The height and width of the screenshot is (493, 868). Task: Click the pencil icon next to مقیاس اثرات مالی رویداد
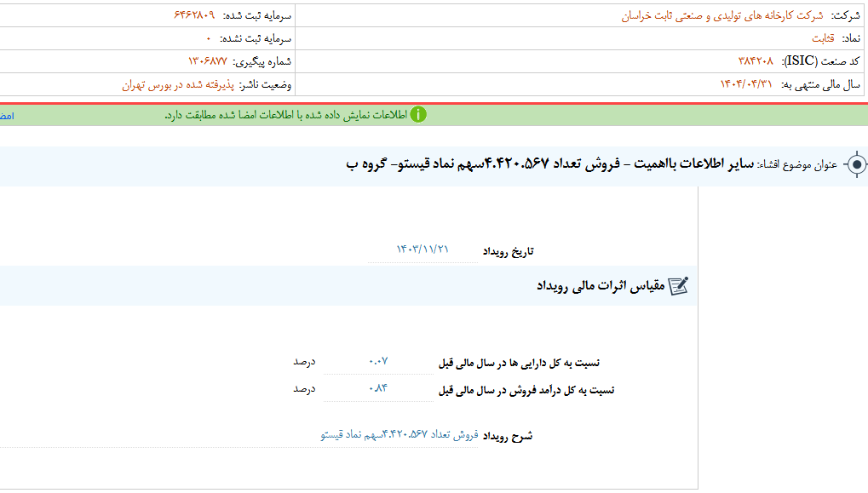pos(679,284)
